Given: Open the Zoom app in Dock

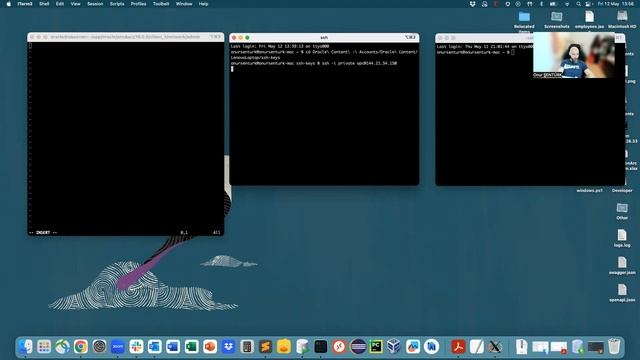Looking at the screenshot, I should [118, 347].
